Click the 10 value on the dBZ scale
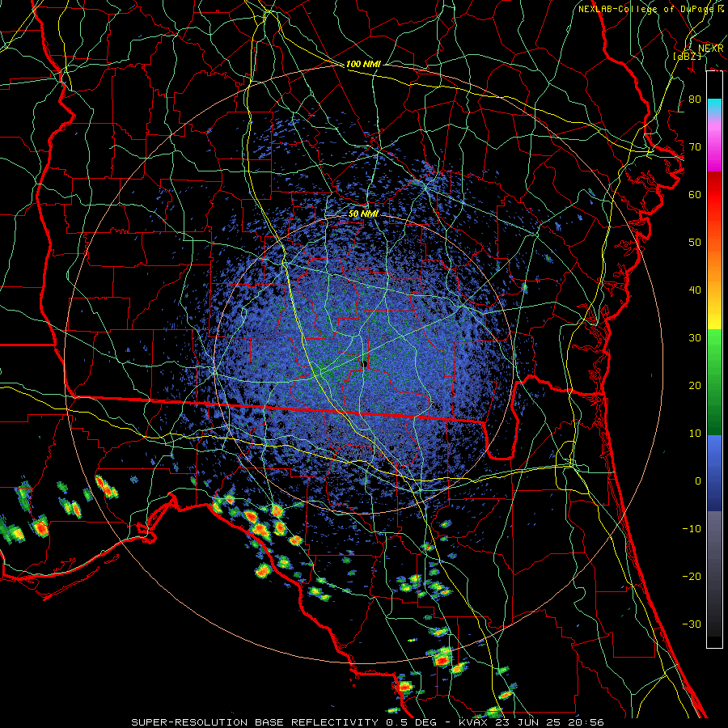The height and width of the screenshot is (728, 728). [x=695, y=434]
